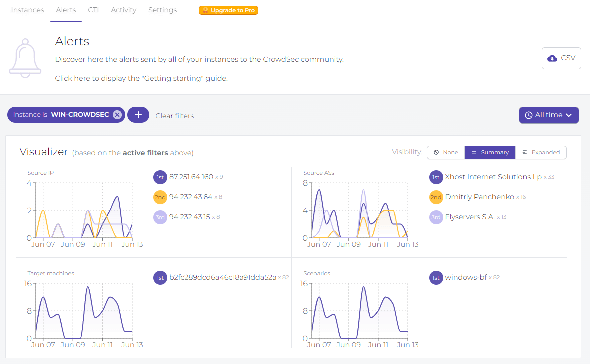The width and height of the screenshot is (590, 364).
Task: Click the 1st badge beside the windows-bf scenario
Action: pos(436,277)
